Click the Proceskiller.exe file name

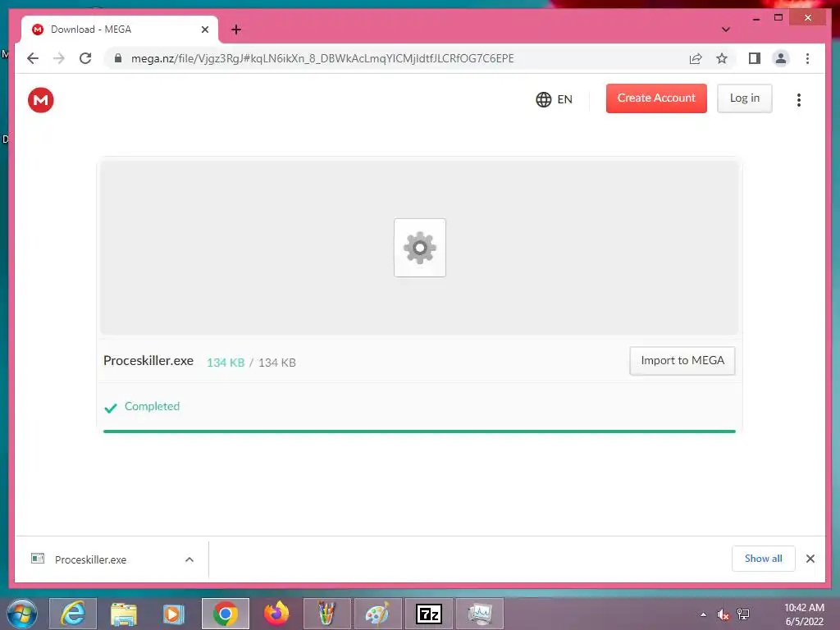point(148,361)
